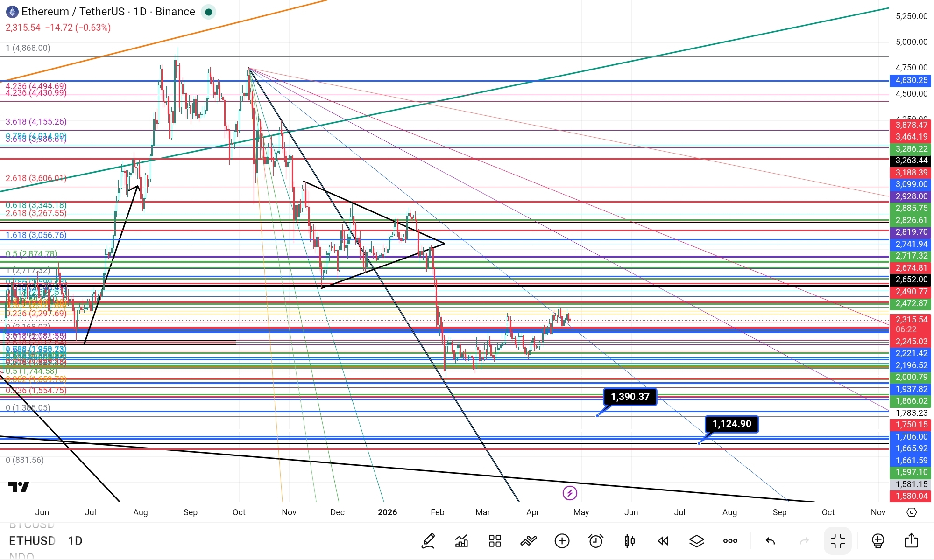
Task: Open the four-squares layout templates icon
Action: (495, 541)
